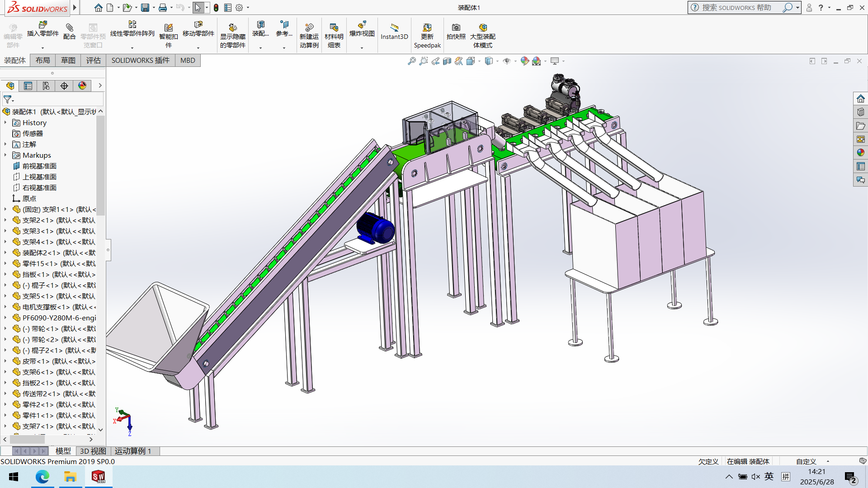Enable Large Assembly Mode (大型装配体模式)
868x488 pixels.
[483, 35]
